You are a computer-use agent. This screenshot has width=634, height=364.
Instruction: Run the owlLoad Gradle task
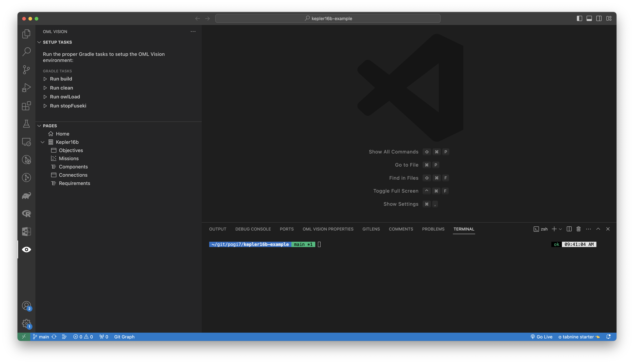point(65,97)
